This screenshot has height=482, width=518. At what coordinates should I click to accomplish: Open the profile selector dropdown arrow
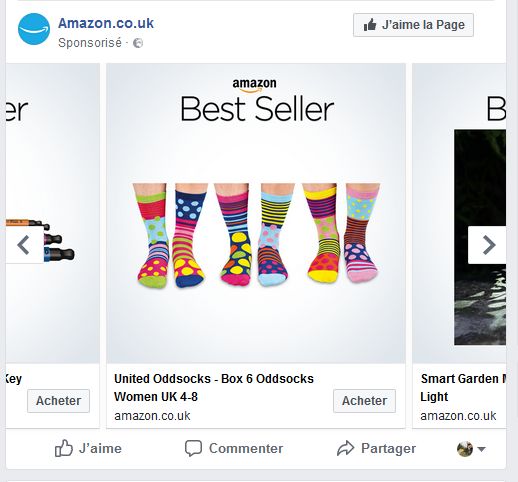tap(481, 449)
